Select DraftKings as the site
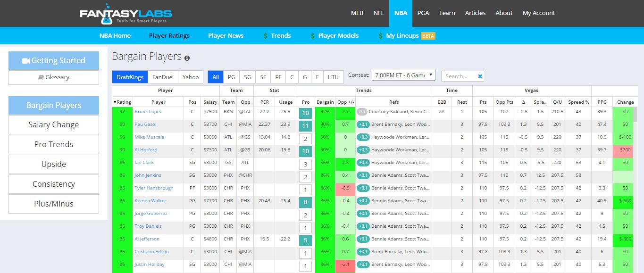Image resolution: width=644 pixels, height=273 pixels. [x=130, y=77]
